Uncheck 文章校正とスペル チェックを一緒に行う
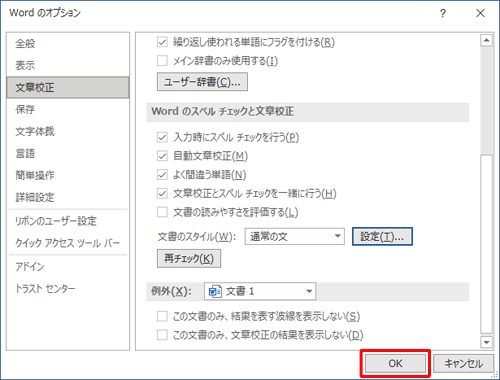The image size is (500, 380). 162,193
